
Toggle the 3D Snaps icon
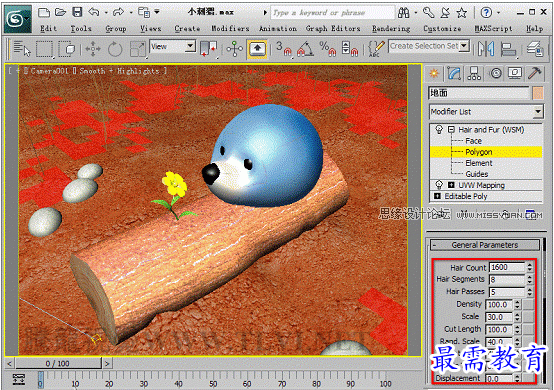coord(284,49)
